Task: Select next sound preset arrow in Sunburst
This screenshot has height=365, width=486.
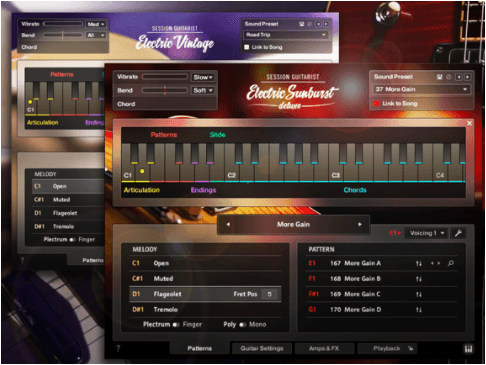Action: tap(468, 77)
